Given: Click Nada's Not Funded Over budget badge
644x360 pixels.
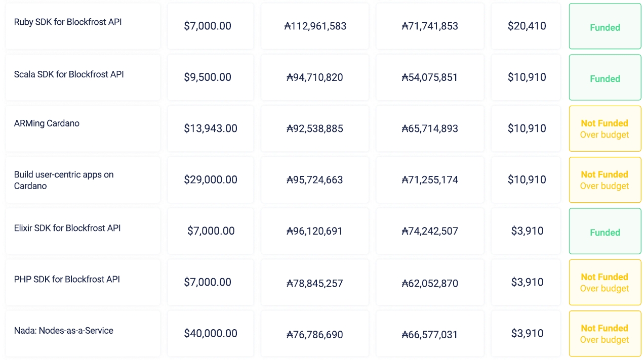Looking at the screenshot, I should pyautogui.click(x=605, y=334).
